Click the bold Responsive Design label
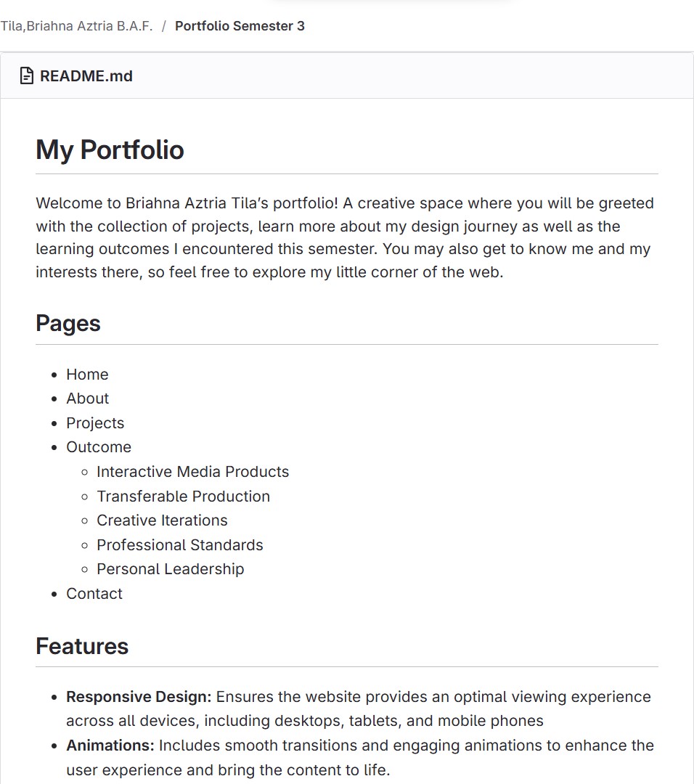The width and height of the screenshot is (694, 784). click(x=139, y=697)
